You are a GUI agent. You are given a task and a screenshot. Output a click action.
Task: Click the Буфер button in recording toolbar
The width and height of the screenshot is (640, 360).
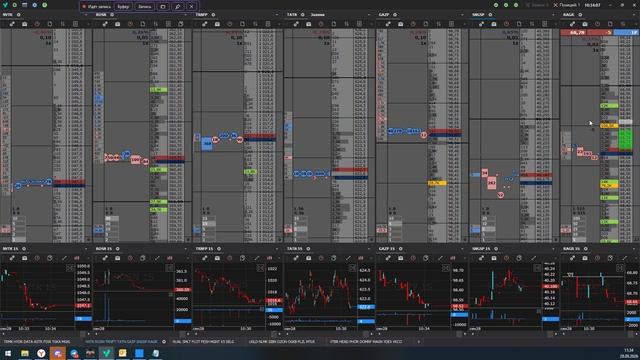(123, 7)
